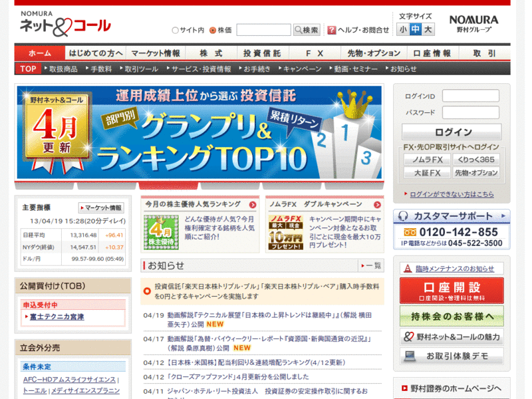This screenshot has width=532, height=399.
Task: Open the 04/12 クローズアップファンド news item
Action: [x=237, y=376]
